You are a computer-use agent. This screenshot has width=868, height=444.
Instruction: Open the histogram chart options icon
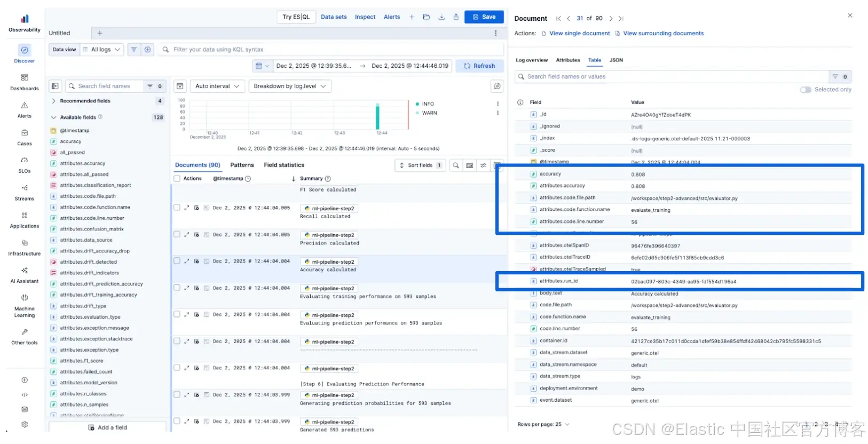click(497, 86)
